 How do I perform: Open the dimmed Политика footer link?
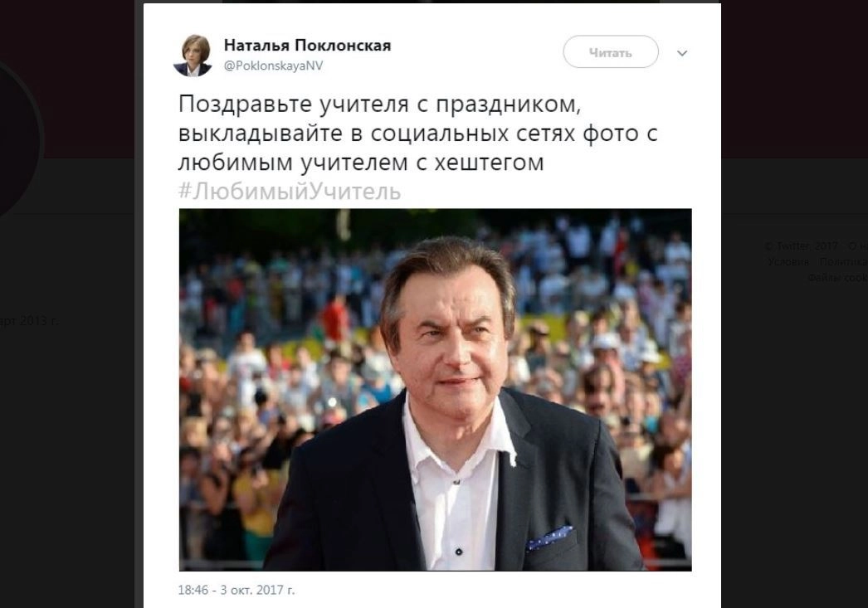coord(843,261)
